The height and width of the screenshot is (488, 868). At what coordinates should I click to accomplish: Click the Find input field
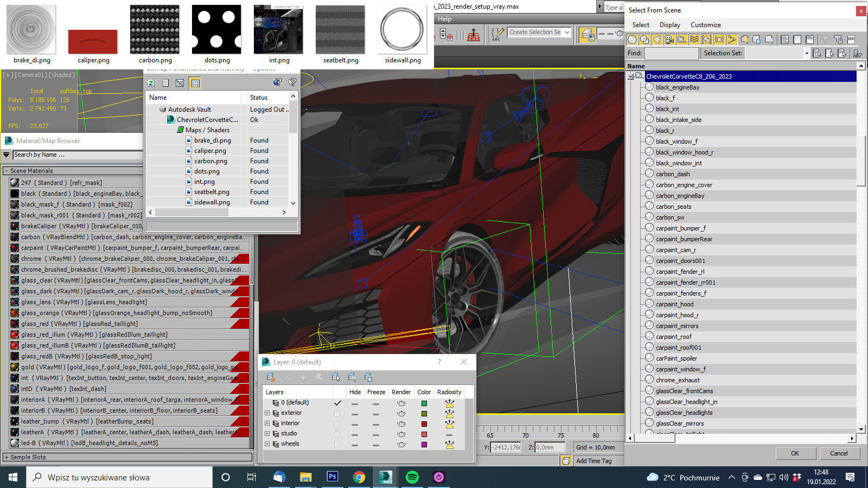point(671,53)
